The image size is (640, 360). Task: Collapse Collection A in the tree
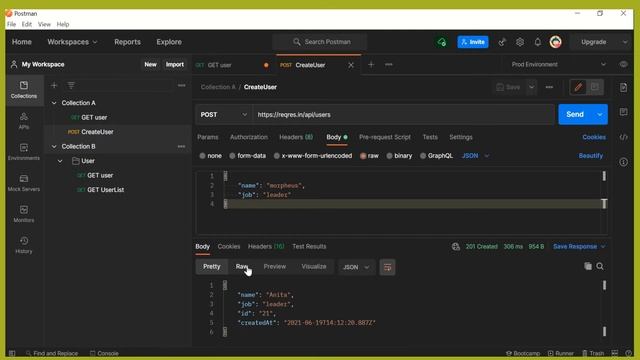click(x=54, y=103)
